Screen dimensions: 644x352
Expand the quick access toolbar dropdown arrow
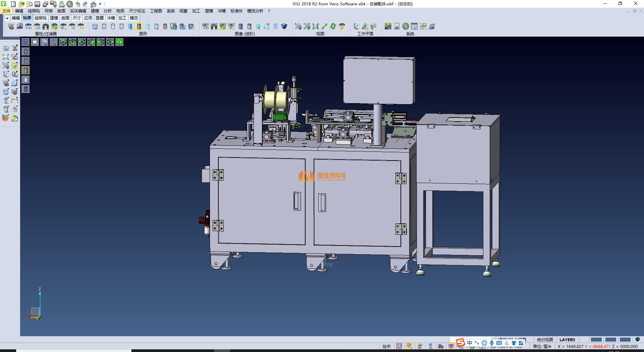coord(100,4)
